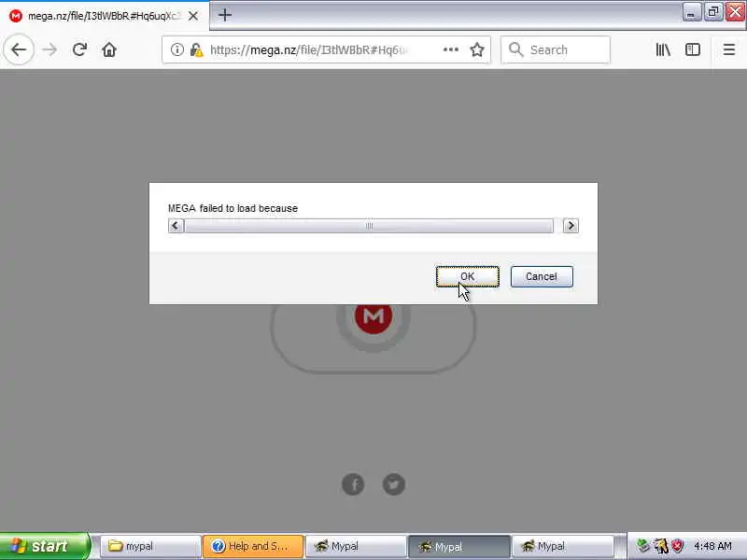Switch to the first Mypal taskbar button
747x560 pixels.
coord(356,546)
